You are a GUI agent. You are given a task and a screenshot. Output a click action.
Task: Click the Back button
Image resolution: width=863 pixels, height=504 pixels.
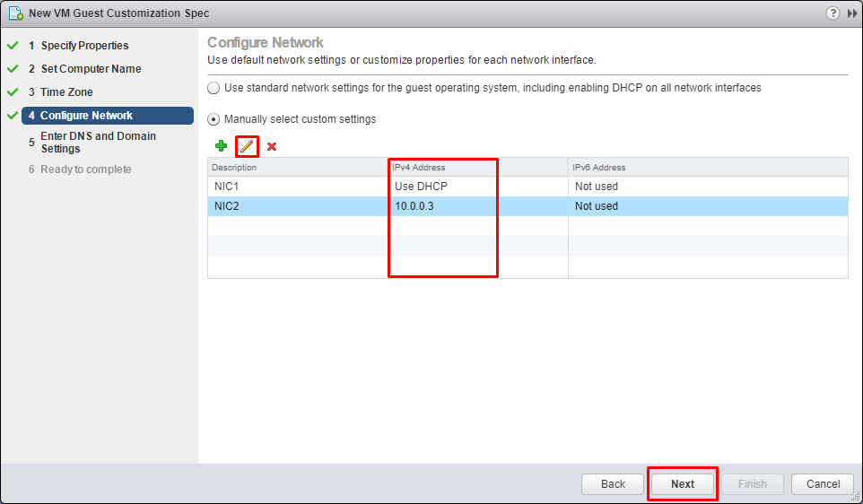(x=613, y=484)
